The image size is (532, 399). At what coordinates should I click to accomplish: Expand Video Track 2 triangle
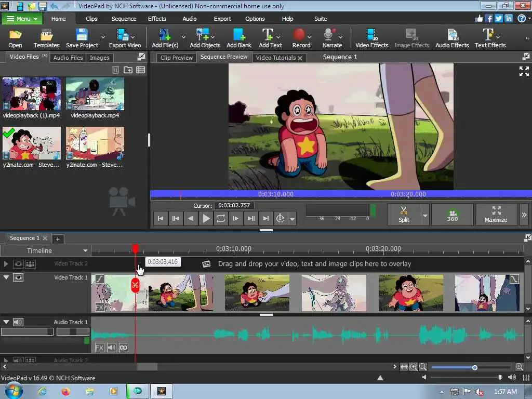coord(6,264)
